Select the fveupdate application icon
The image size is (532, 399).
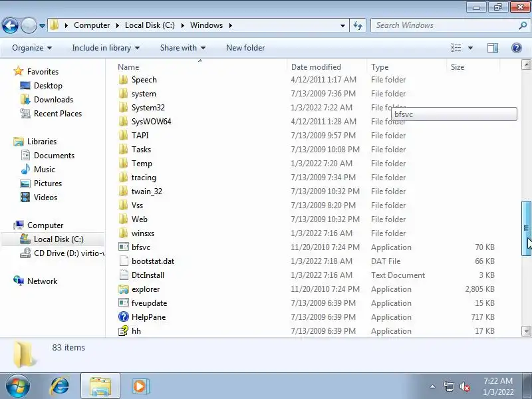(124, 303)
